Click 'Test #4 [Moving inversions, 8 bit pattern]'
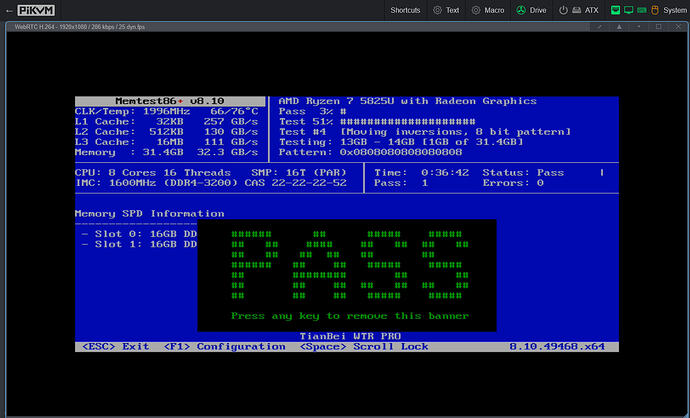Viewport: 690px width, 418px height. click(425, 132)
